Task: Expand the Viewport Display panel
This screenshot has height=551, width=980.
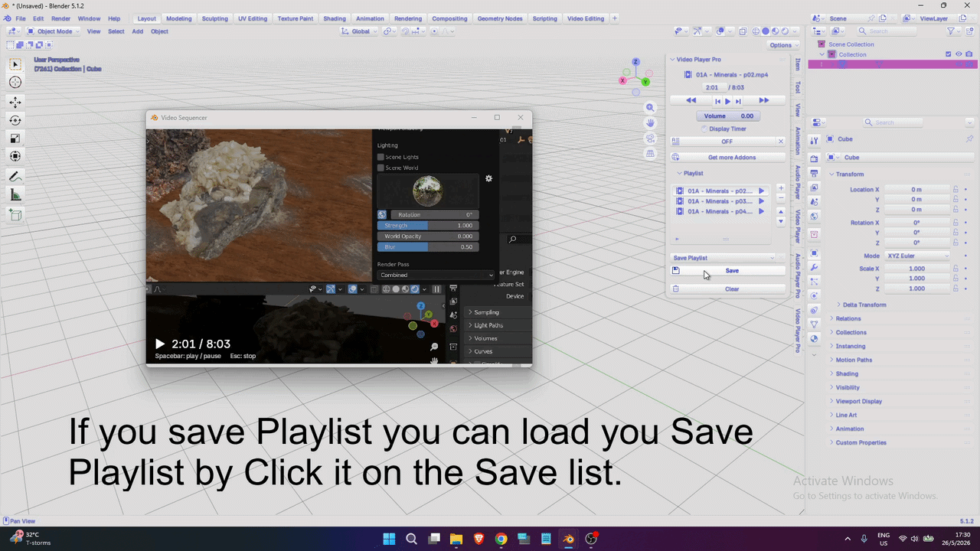Action: 857,401
